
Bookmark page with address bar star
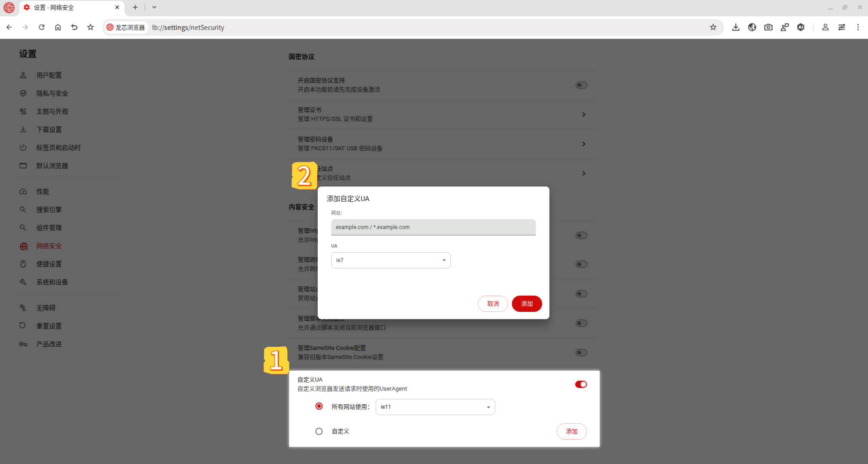point(713,27)
